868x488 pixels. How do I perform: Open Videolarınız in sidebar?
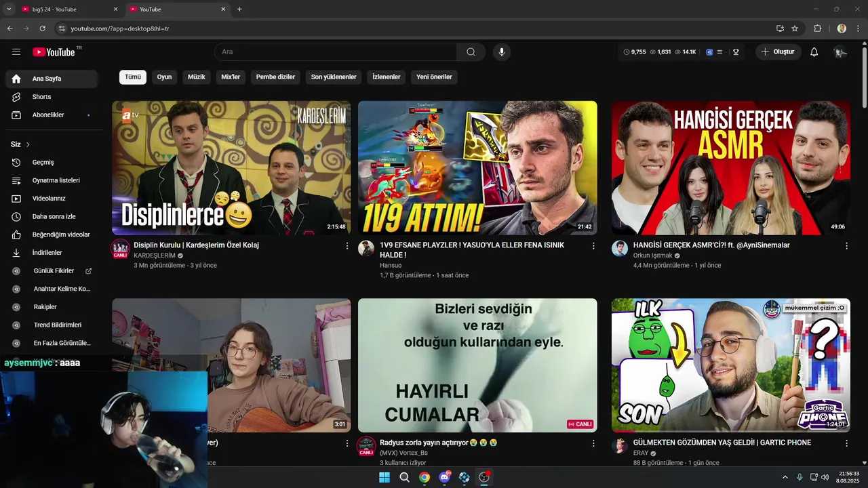pyautogui.click(x=52, y=199)
